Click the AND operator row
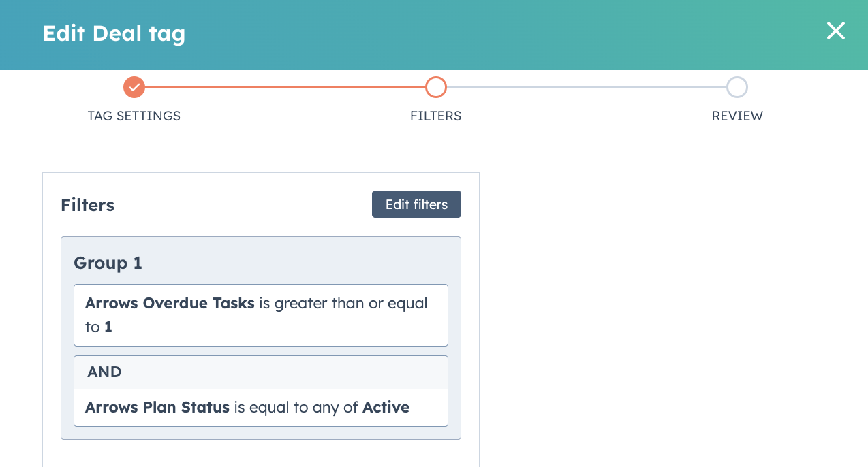This screenshot has height=467, width=868. (261, 372)
